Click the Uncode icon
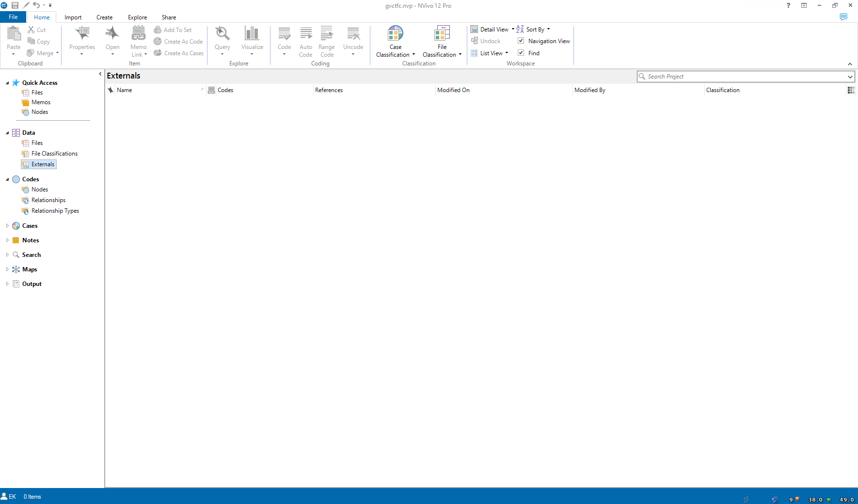The image size is (858, 504). [x=353, y=33]
